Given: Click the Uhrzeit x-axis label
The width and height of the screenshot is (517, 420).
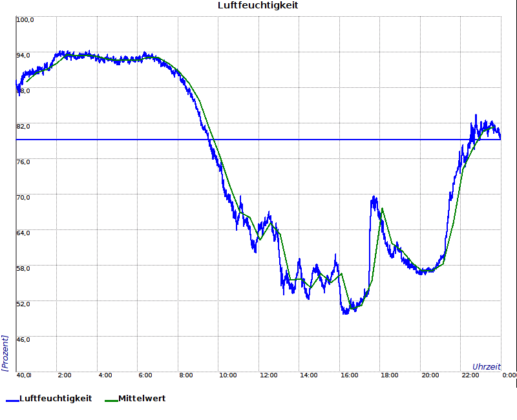Looking at the screenshot, I should point(486,366).
